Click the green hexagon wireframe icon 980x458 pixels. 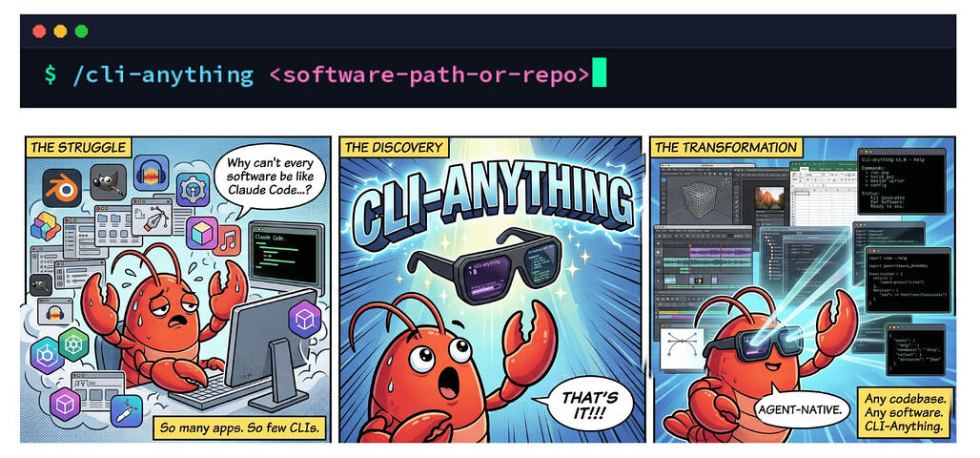coord(73,344)
